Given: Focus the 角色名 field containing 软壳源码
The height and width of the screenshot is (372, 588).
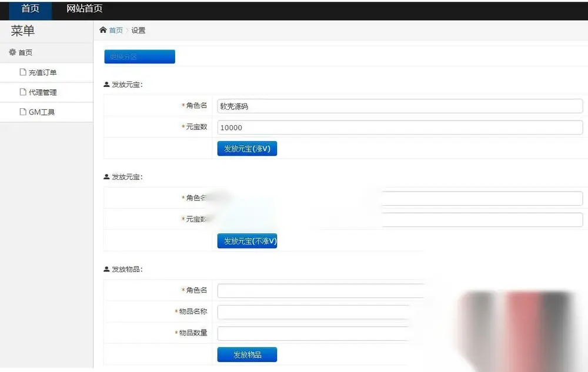Looking at the screenshot, I should click(400, 106).
